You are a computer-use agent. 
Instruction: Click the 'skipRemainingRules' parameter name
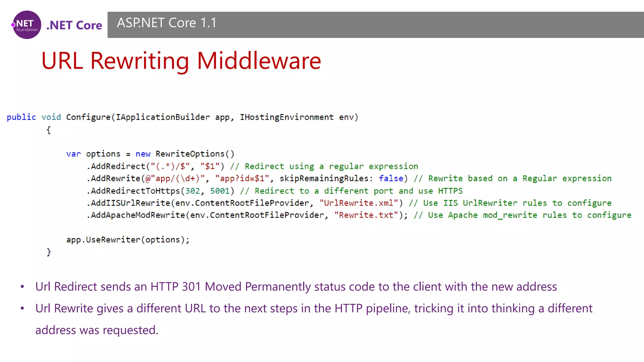pos(324,178)
